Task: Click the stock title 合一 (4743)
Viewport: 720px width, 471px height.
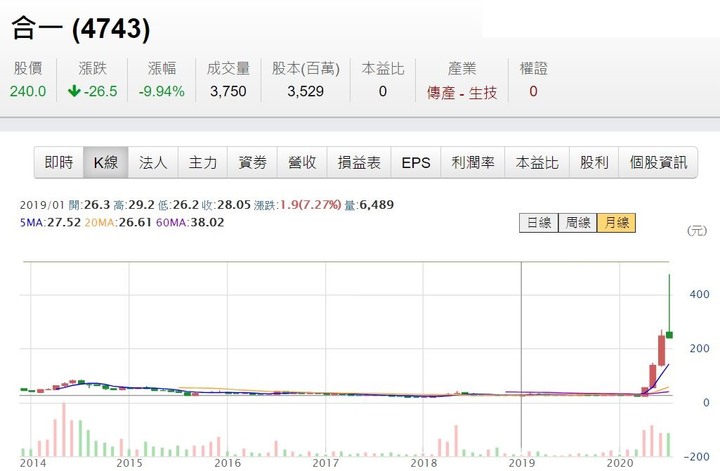Action: (x=81, y=28)
